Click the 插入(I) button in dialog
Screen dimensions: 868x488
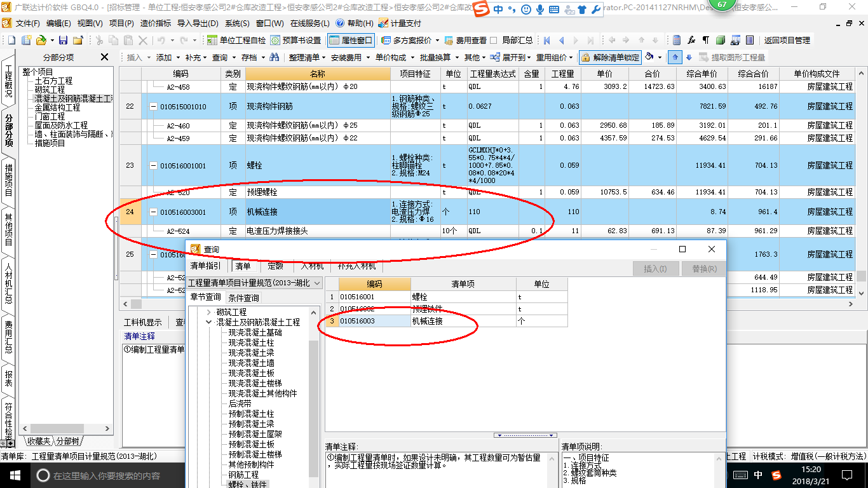[x=656, y=269]
